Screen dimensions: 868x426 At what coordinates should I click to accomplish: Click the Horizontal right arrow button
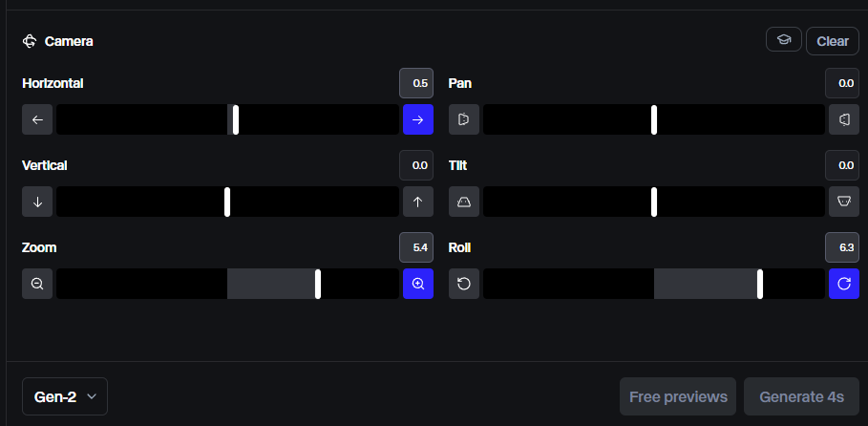(418, 119)
